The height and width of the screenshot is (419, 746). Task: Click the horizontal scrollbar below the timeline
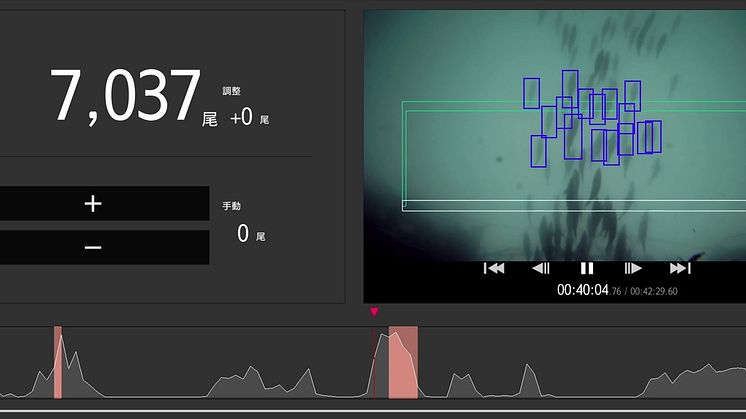[x=373, y=412]
